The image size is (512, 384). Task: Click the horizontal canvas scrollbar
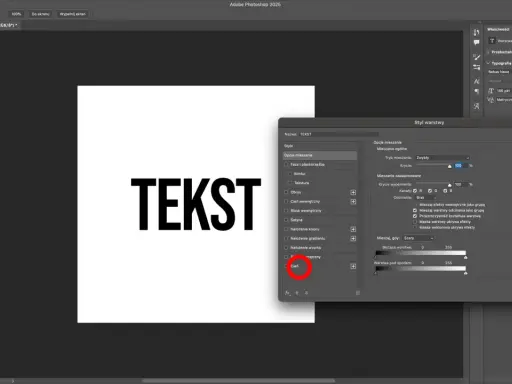pyautogui.click(x=238, y=381)
